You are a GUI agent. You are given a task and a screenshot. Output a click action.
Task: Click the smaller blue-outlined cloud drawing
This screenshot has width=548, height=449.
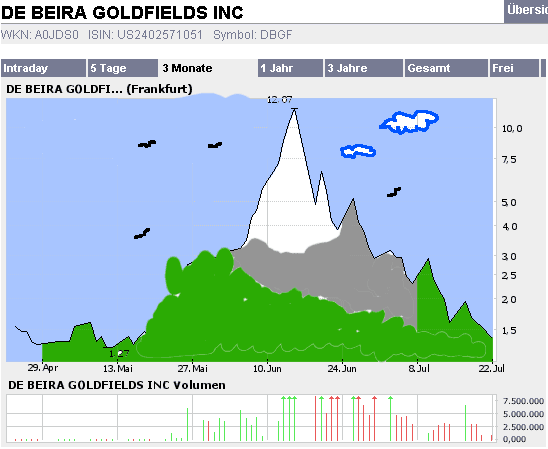point(358,151)
